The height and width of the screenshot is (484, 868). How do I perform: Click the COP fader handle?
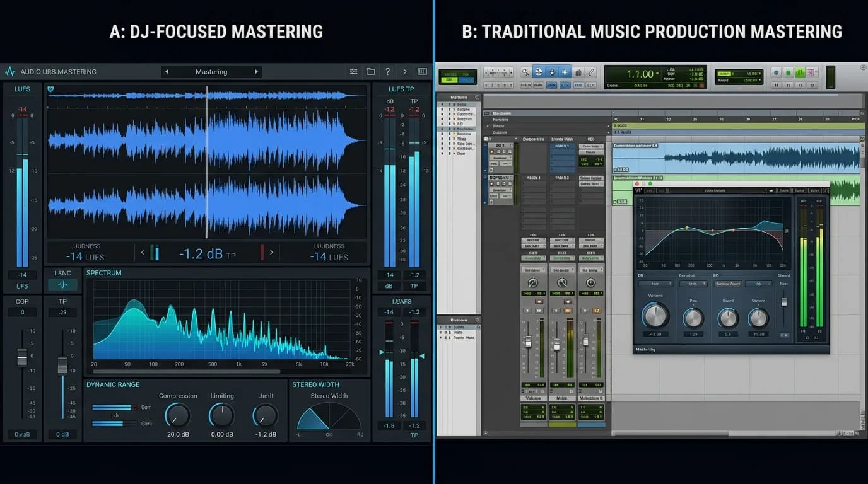(22, 357)
